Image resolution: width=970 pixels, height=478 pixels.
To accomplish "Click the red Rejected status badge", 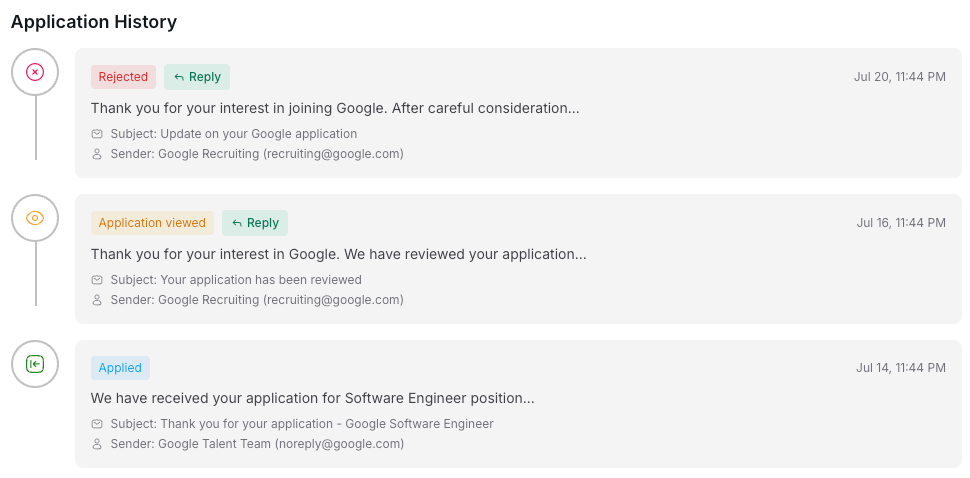I will click(123, 77).
